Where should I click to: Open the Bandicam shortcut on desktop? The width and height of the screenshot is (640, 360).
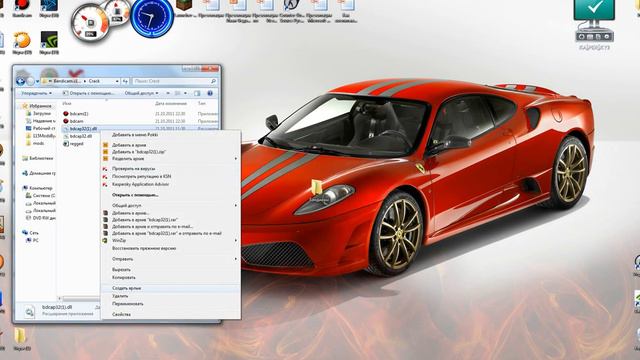22,9
